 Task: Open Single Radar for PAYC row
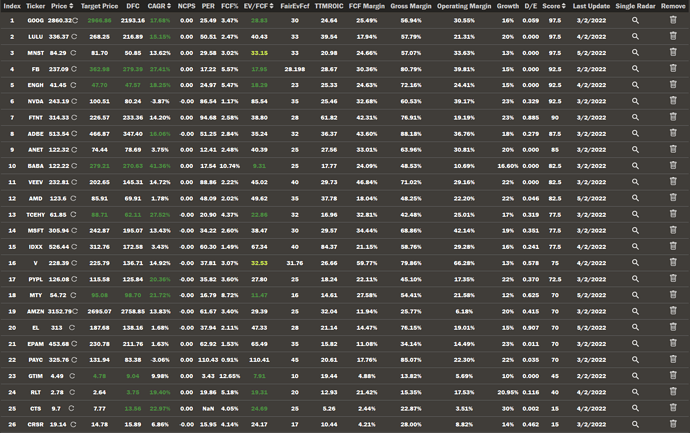(x=635, y=360)
